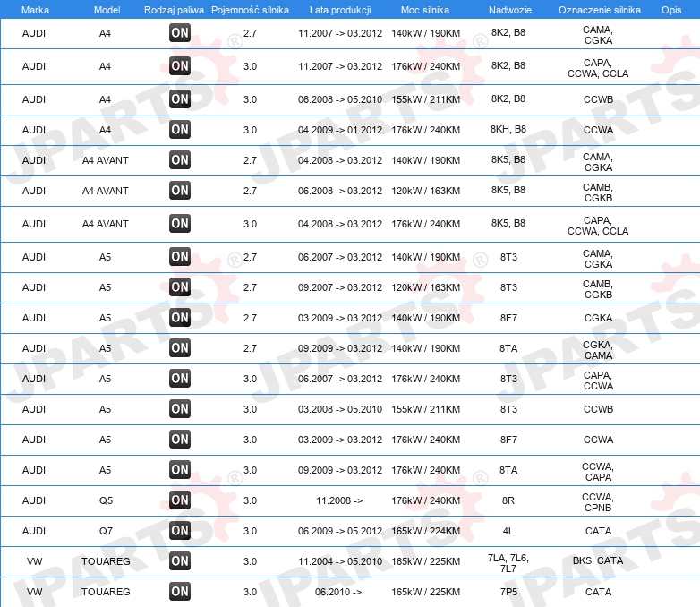Click ON fuel icon in Q7 row

[x=180, y=530]
